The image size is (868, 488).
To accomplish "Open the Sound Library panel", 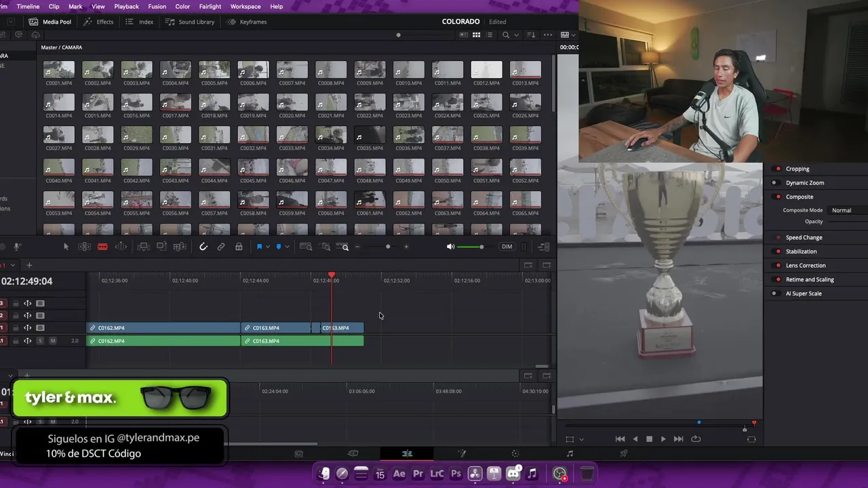I will [190, 22].
